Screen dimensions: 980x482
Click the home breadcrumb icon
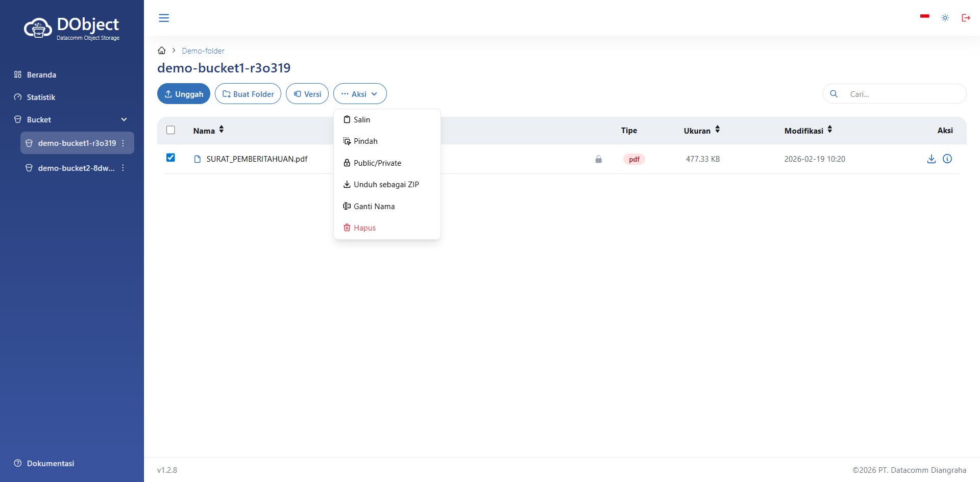coord(162,50)
